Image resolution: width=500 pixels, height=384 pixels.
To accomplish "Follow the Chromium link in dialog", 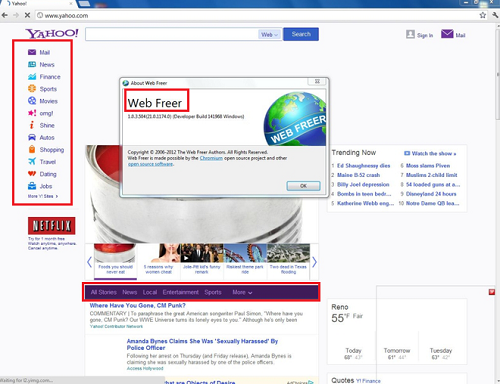I will [211, 158].
